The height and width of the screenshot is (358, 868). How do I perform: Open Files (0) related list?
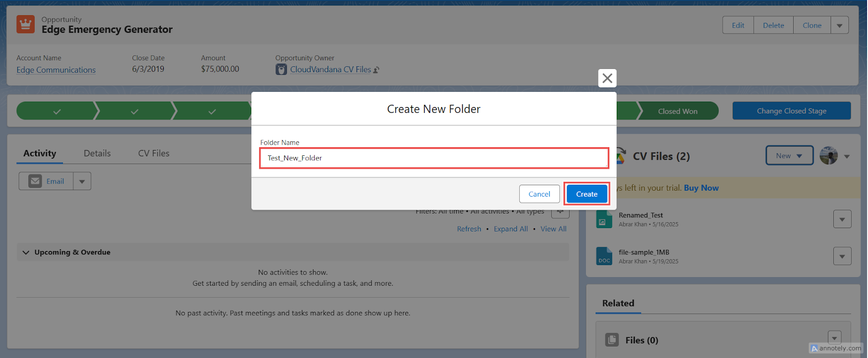coord(642,341)
